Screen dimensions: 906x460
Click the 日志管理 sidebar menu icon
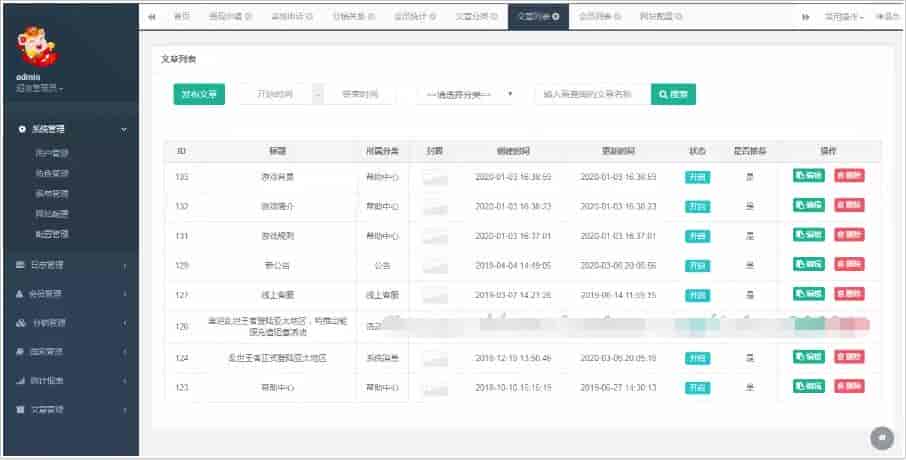pos(21,265)
